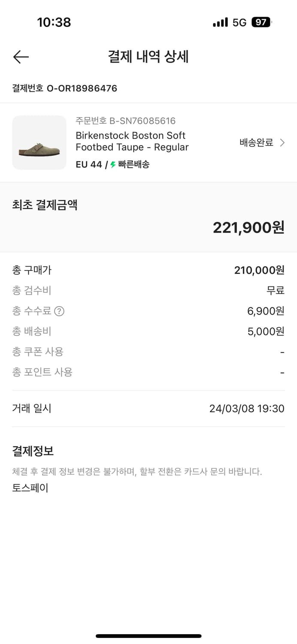Image resolution: width=297 pixels, height=644 pixels.
Task: Tap the 토스페이 payment method label
Action: pos(30,487)
